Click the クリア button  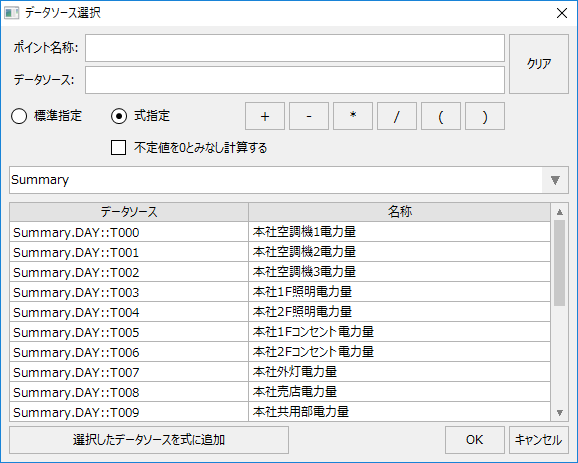point(539,64)
